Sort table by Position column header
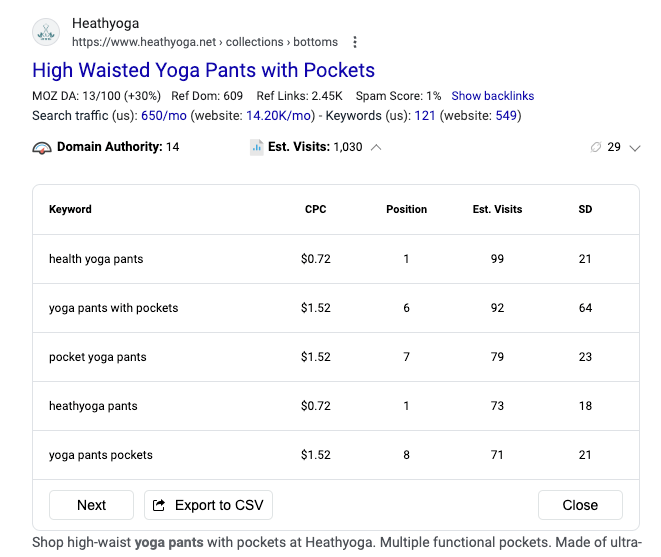Image resolution: width=661 pixels, height=557 pixels. tap(406, 209)
